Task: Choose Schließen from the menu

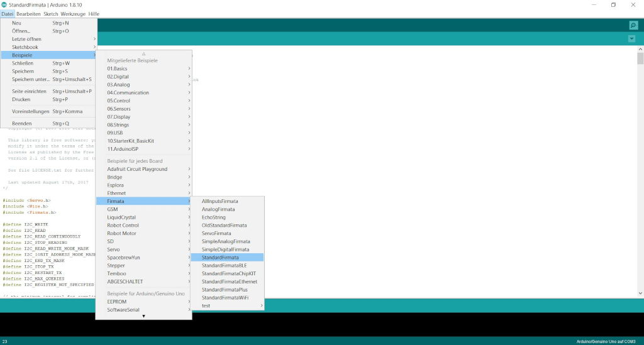Action: 48,63
